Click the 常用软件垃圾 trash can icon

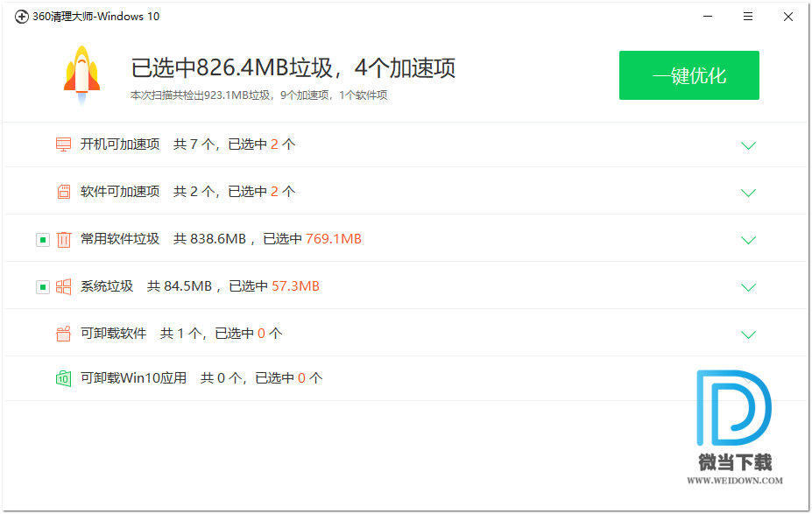point(63,239)
